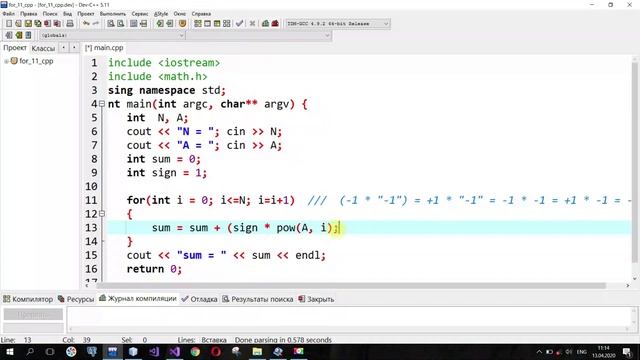Click the Undo toolbar icon
Viewport: 640px width, 360px height.
click(x=86, y=24)
